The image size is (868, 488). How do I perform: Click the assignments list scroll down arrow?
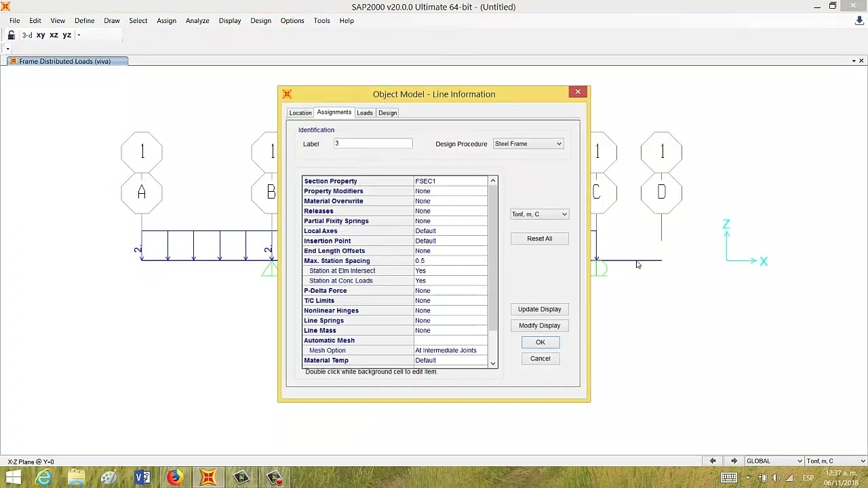click(493, 364)
